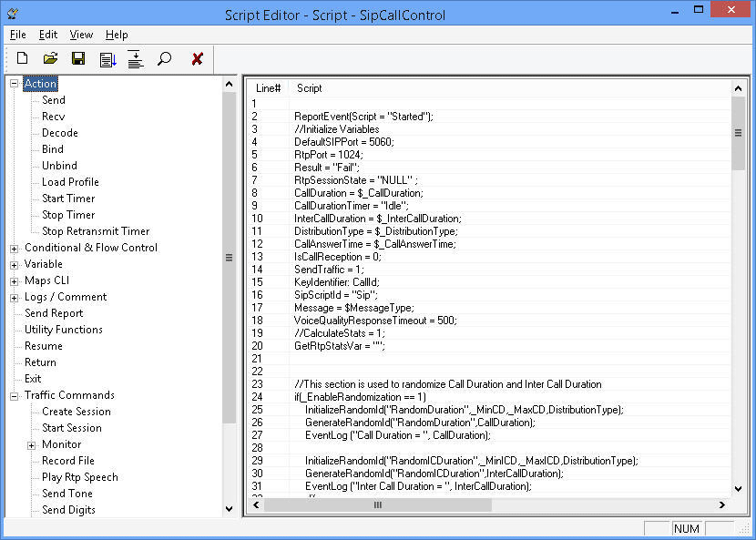Select the Exit command

tap(33, 379)
